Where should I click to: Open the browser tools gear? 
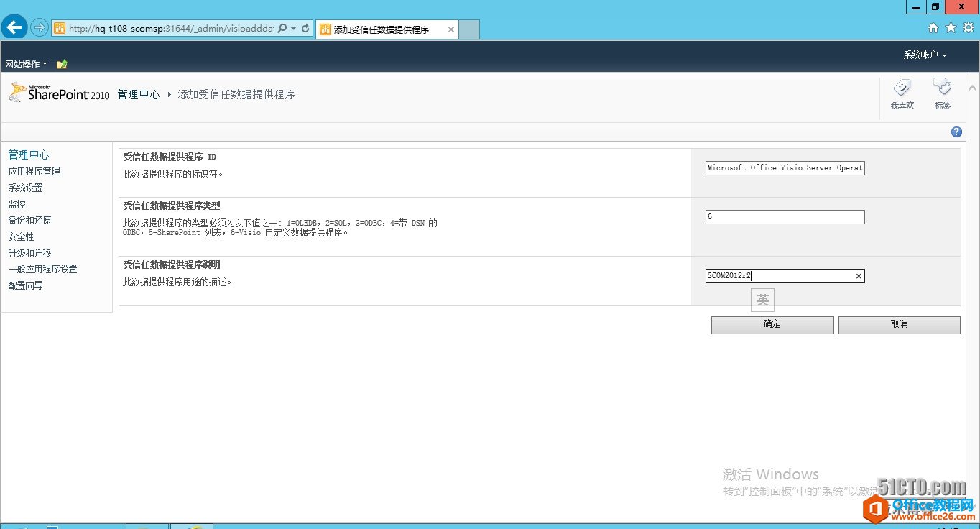[969, 27]
